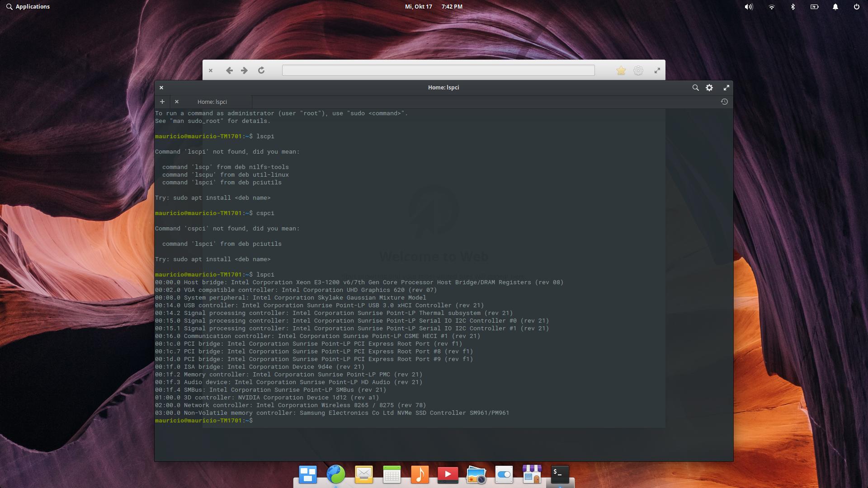Maximize the terminal window
This screenshot has width=868, height=488.
pyautogui.click(x=726, y=88)
